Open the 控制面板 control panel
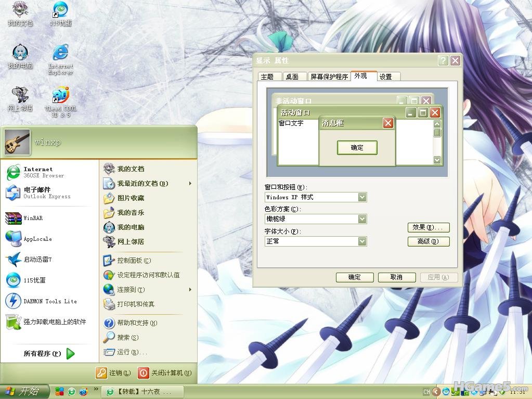Screen dimensions: 532x399 pyautogui.click(x=133, y=260)
